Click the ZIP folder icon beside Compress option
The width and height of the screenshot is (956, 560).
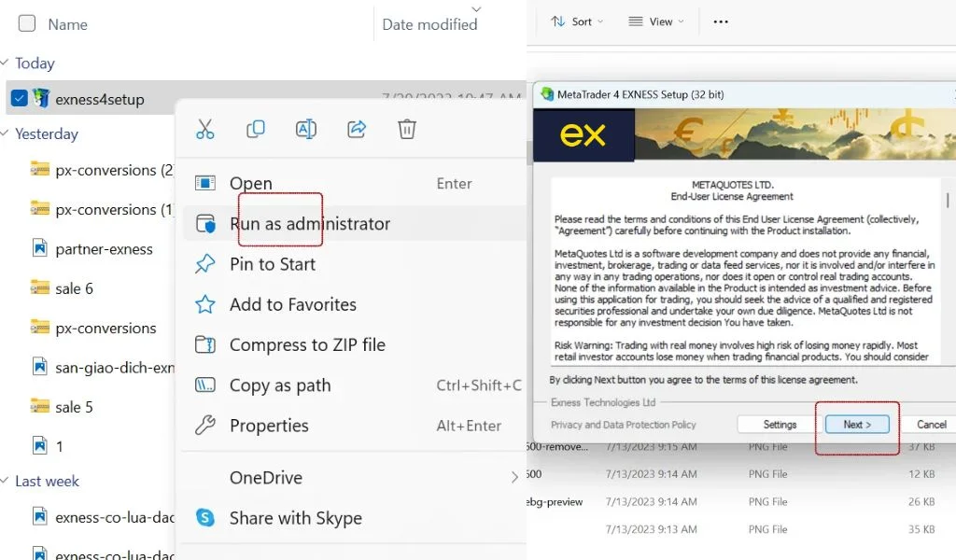pyautogui.click(x=204, y=344)
